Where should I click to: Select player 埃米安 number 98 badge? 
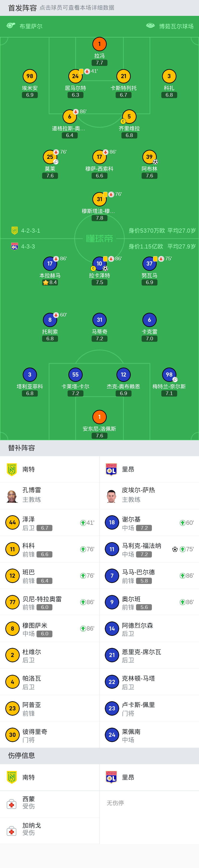coord(30,76)
